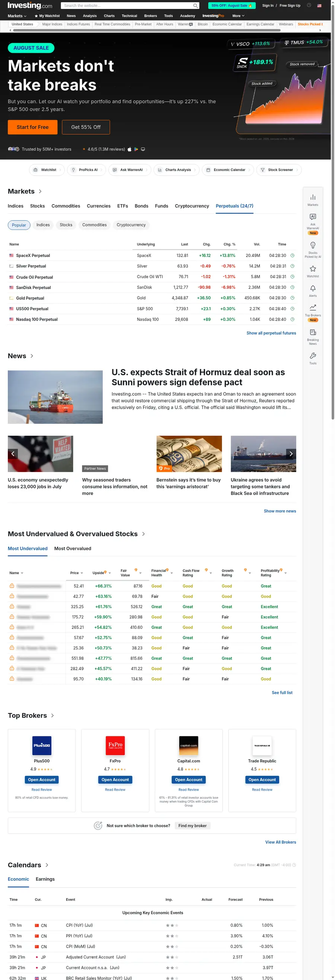The image size is (335, 980).
Task: Expand the Calendars heading chevron
Action: click(47, 865)
